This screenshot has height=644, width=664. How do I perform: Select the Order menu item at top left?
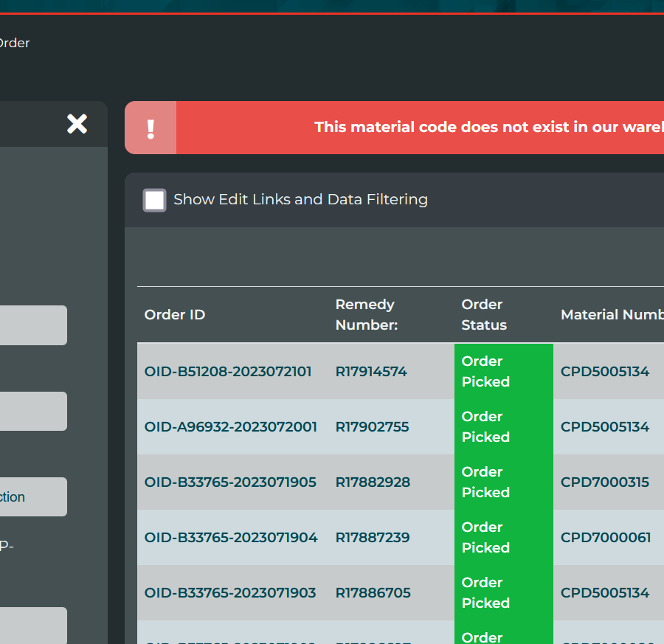[x=15, y=43]
